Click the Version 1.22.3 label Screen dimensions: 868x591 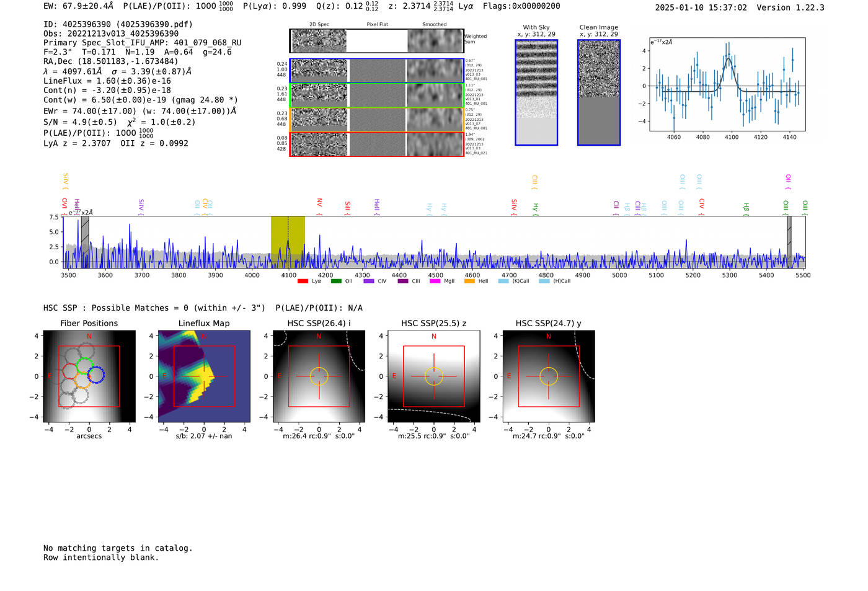coord(790,7)
